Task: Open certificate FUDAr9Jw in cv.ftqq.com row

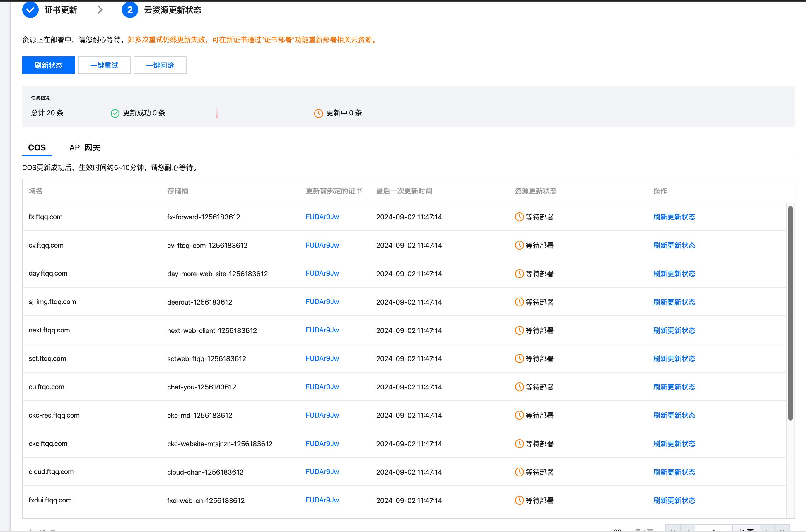Action: pyautogui.click(x=322, y=245)
